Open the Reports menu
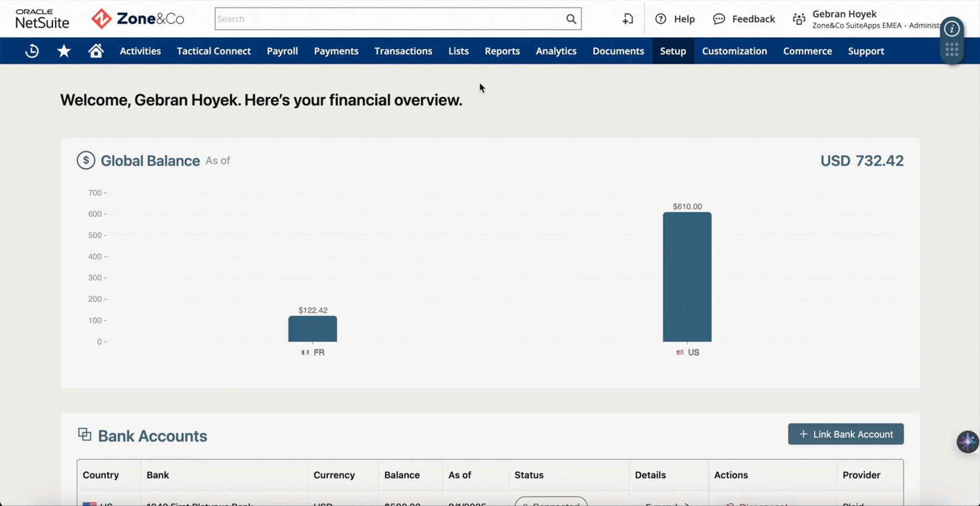Viewport: 980px width, 506px height. pos(502,51)
